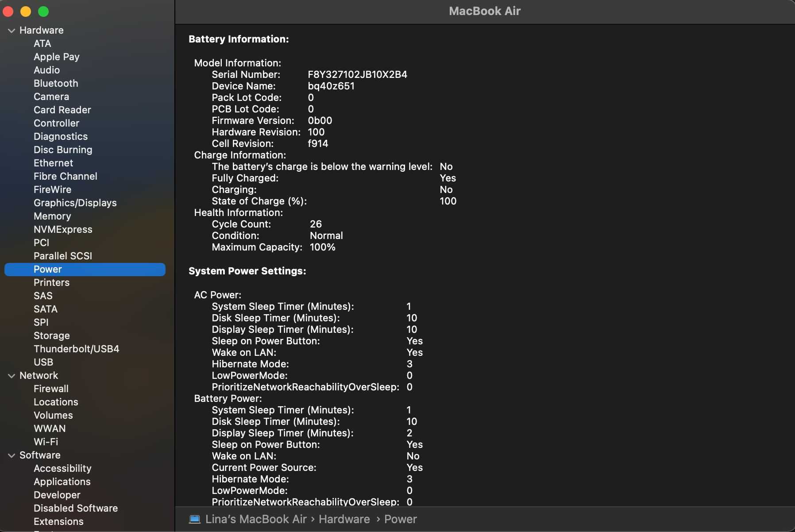Open the Audio hardware entry

tap(47, 70)
